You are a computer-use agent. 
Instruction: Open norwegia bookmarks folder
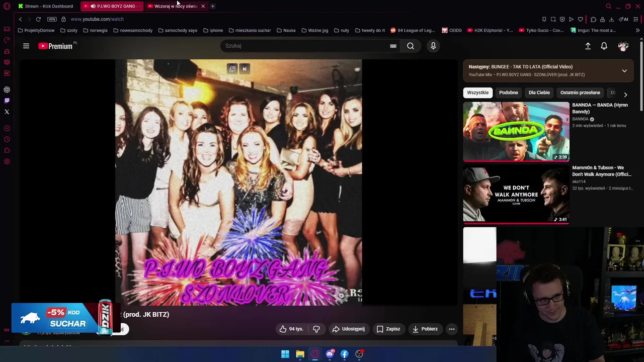point(95,30)
